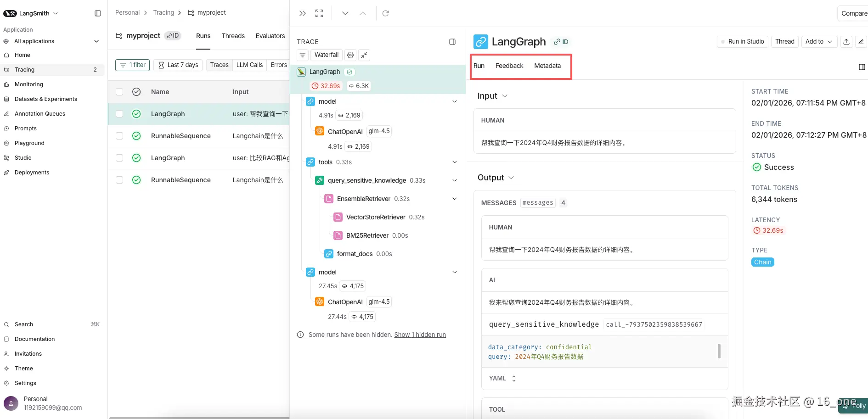The width and height of the screenshot is (868, 419).
Task: Switch to Threads tab
Action: pos(233,36)
